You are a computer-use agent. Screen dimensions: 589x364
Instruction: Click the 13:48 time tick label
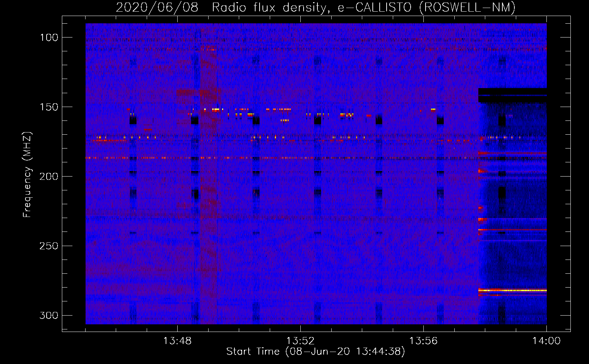(177, 341)
